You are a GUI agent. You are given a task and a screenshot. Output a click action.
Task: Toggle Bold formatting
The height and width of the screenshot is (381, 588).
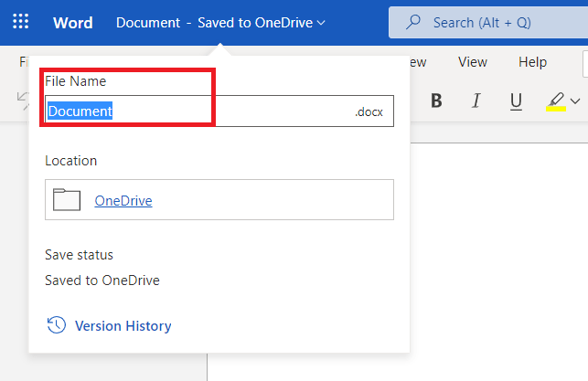(436, 101)
